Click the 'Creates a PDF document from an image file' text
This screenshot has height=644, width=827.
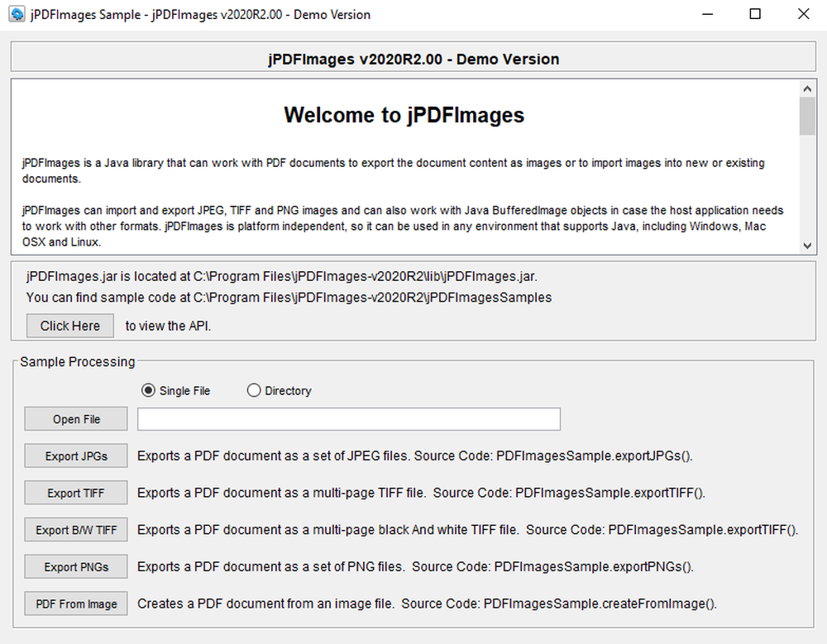coord(265,603)
